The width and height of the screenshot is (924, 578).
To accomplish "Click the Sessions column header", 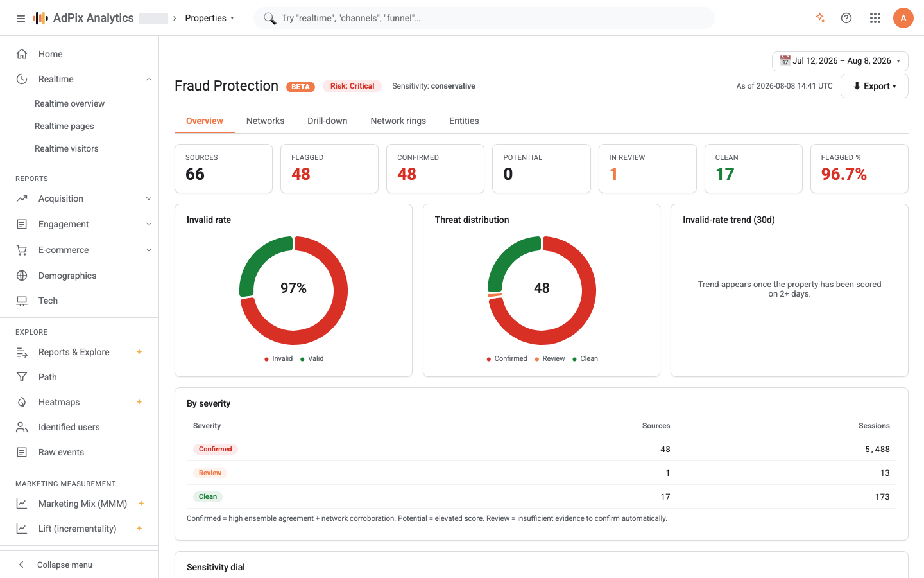I will point(874,426).
